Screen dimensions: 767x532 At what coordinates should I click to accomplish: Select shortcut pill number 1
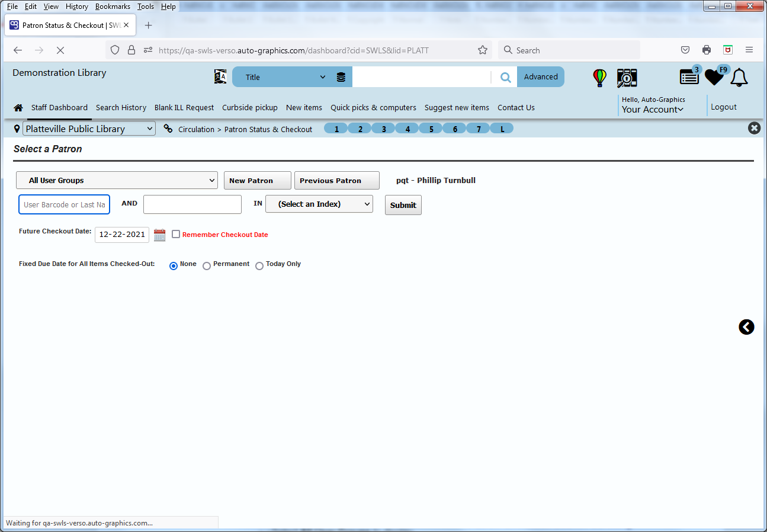coord(336,129)
